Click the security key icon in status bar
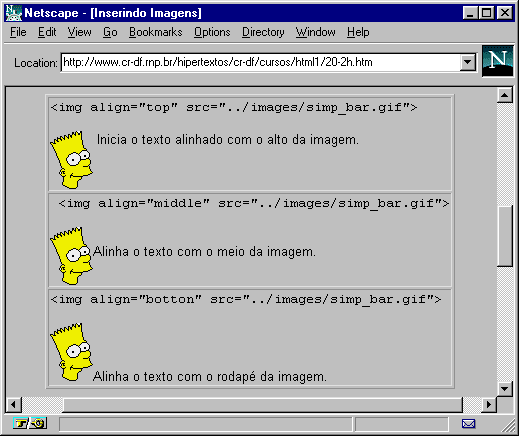 tap(38, 423)
